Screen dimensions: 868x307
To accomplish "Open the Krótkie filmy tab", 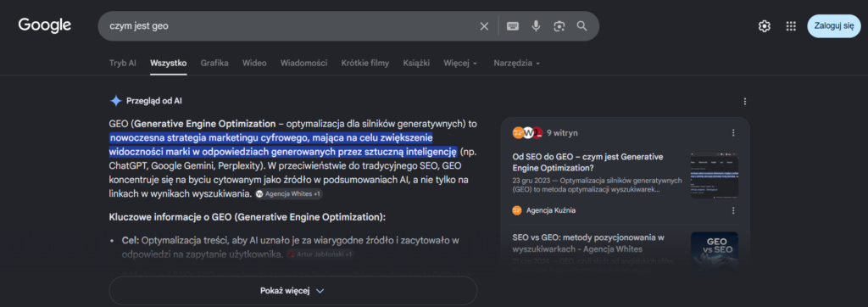I will tap(364, 63).
